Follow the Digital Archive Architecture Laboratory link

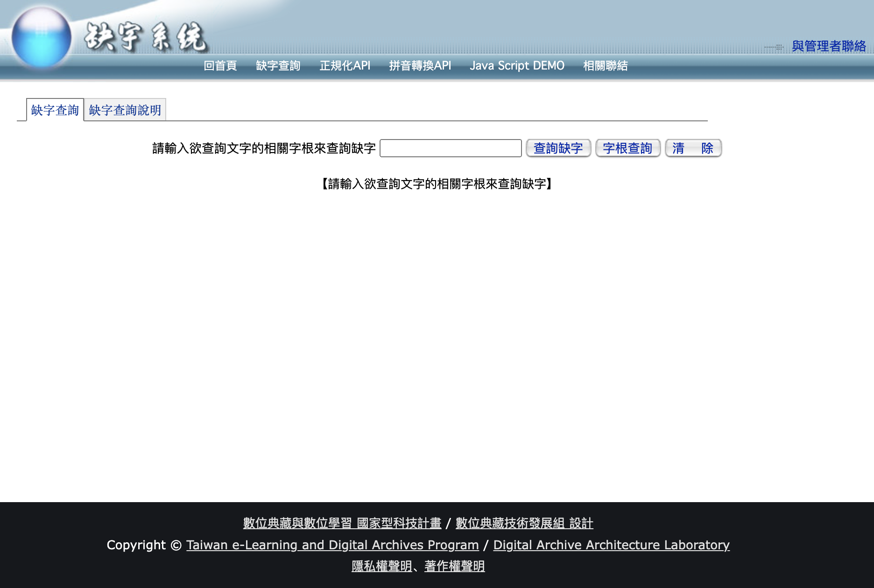[x=611, y=545]
